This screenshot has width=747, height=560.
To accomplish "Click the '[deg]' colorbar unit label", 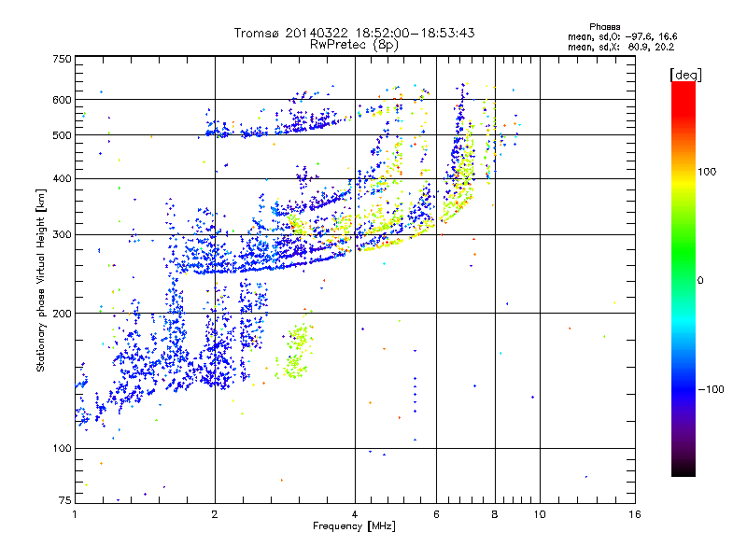I will coord(685,75).
